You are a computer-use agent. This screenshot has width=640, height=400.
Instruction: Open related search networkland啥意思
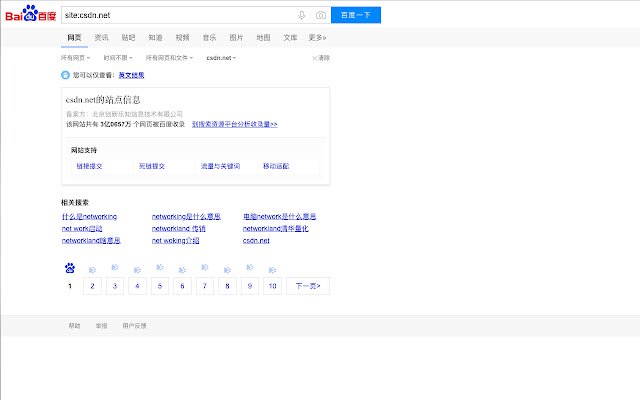91,240
